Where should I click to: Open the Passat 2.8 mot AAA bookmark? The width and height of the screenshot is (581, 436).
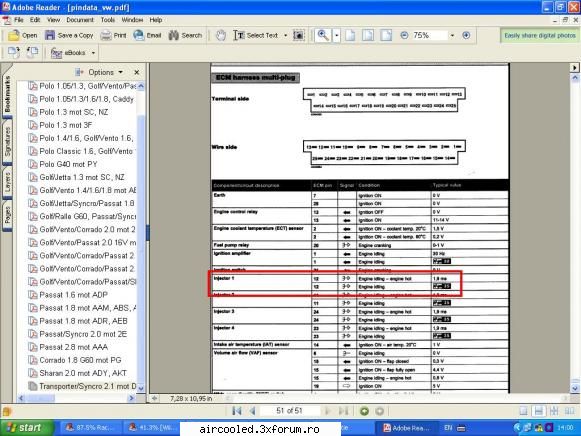(x=73, y=347)
